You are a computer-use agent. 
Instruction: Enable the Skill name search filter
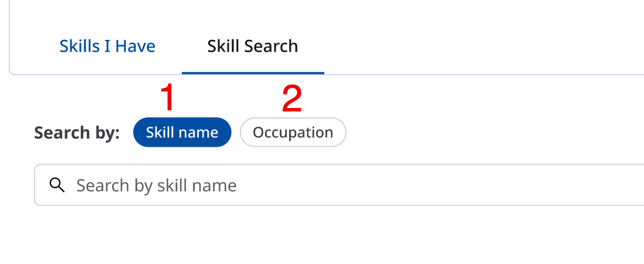pyautogui.click(x=182, y=133)
